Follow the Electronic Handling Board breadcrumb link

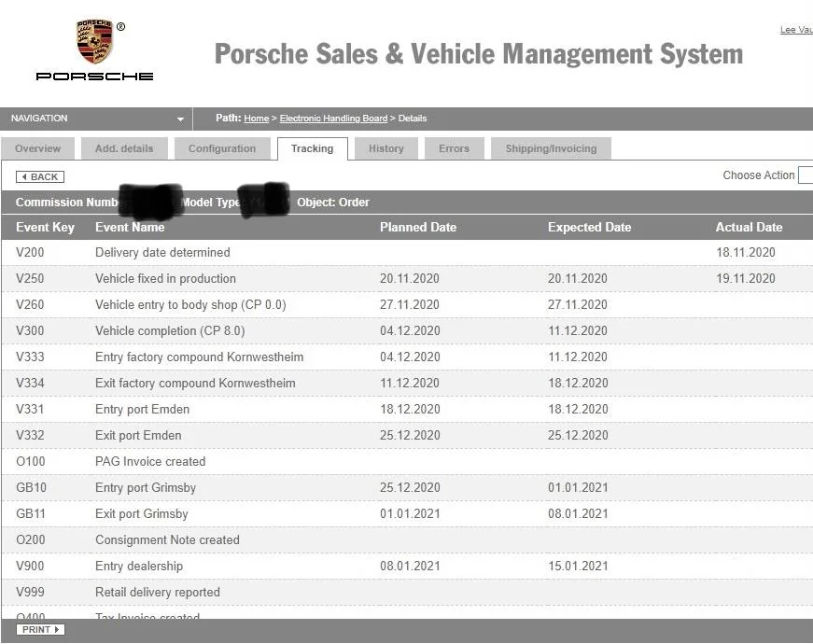(x=333, y=119)
